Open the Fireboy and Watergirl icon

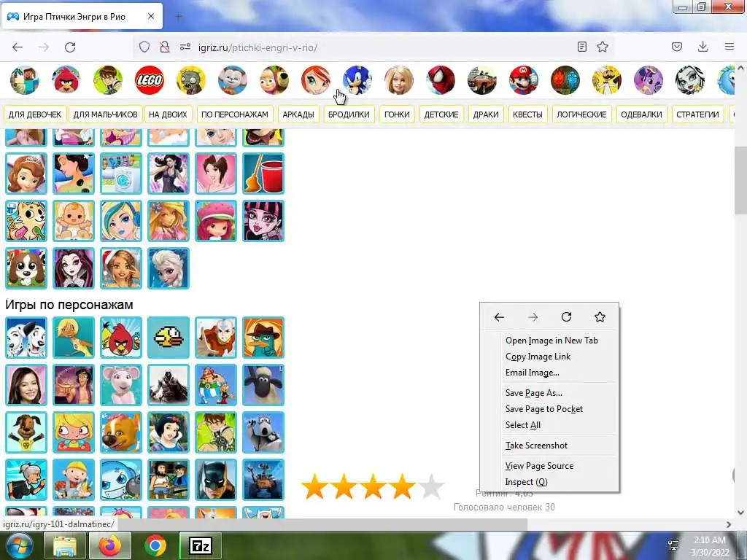pyautogui.click(x=565, y=80)
